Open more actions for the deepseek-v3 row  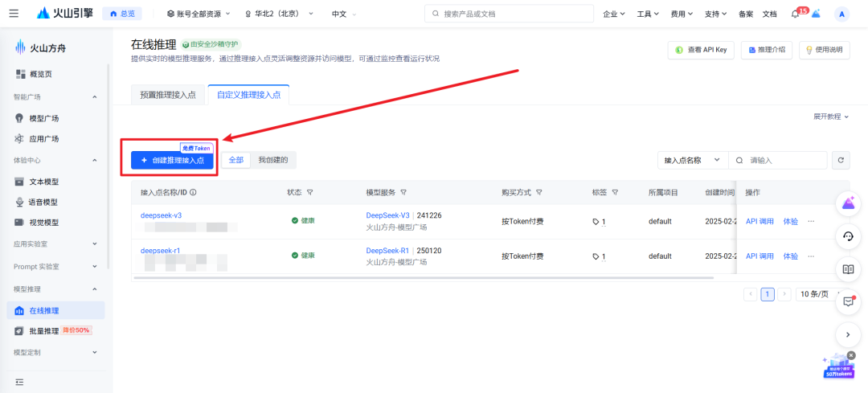coord(811,221)
